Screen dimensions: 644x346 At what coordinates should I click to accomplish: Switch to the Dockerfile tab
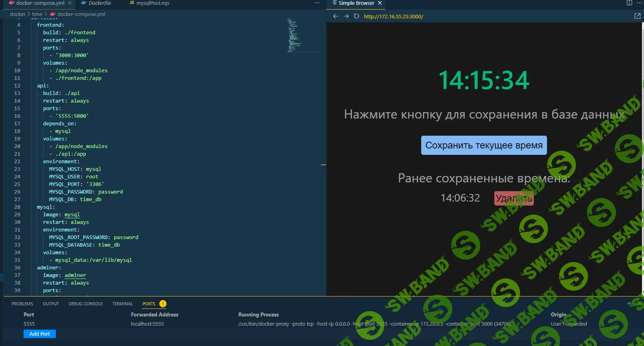(x=100, y=3)
